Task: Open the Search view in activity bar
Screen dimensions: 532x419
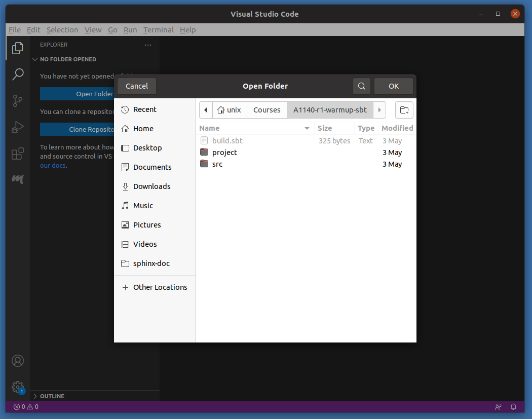Action: [18, 74]
